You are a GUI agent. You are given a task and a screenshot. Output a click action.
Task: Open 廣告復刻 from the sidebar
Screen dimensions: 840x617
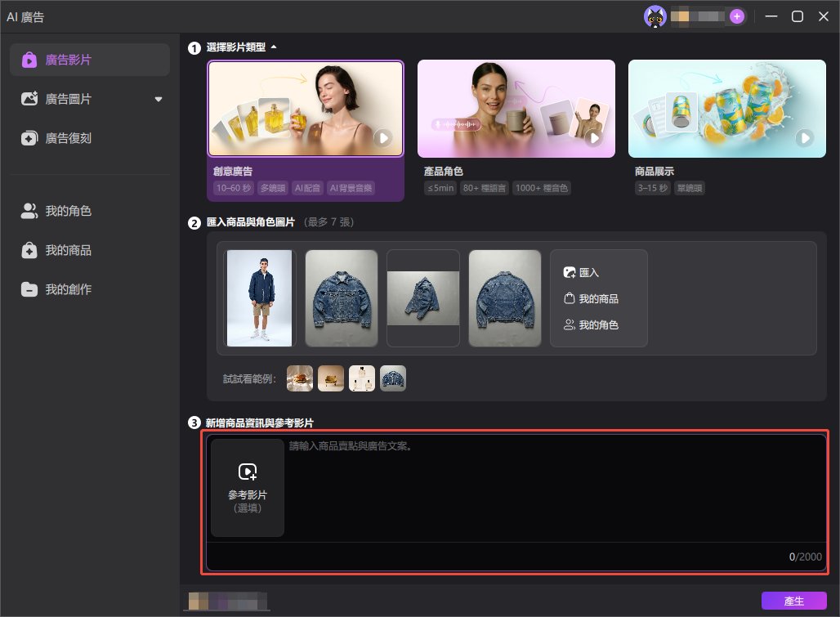[x=90, y=138]
